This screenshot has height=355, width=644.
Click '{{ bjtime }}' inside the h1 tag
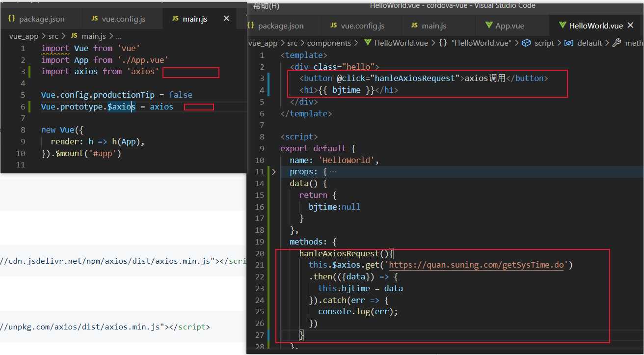(x=347, y=90)
